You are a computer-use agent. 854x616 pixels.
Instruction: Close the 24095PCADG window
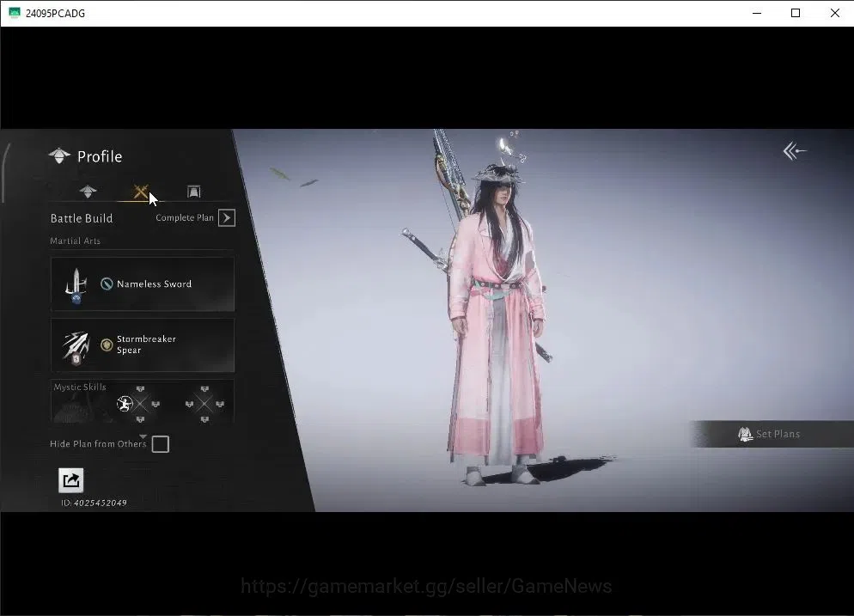[x=834, y=13]
